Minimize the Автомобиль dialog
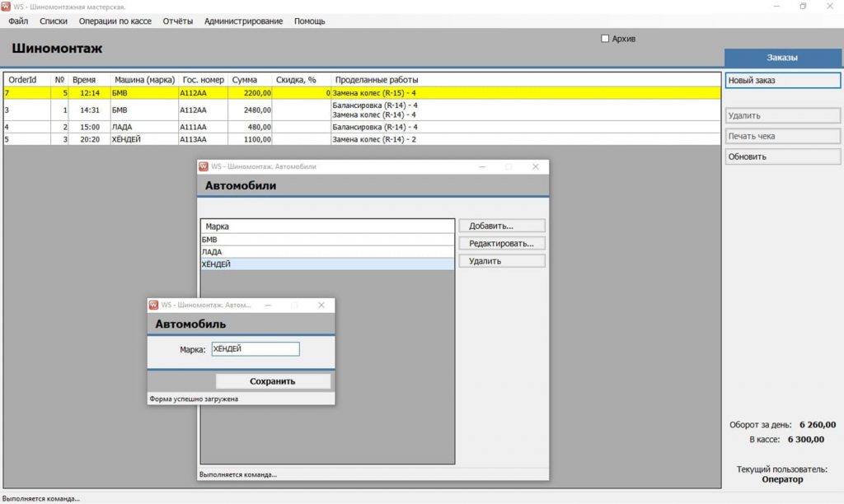This screenshot has width=844, height=504. (268, 305)
